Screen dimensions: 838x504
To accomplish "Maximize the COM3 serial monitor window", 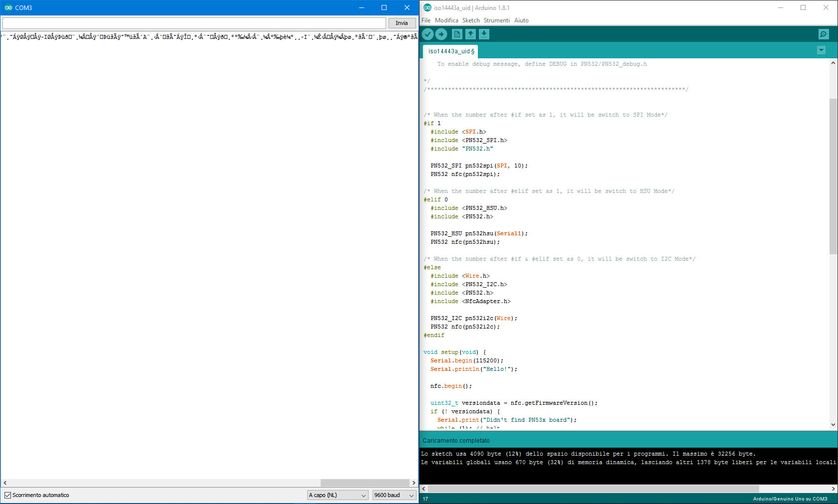I will tap(384, 7).
